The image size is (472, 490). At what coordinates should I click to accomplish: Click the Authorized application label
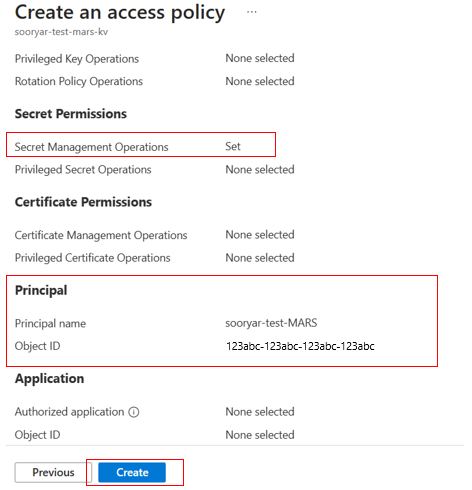69,412
